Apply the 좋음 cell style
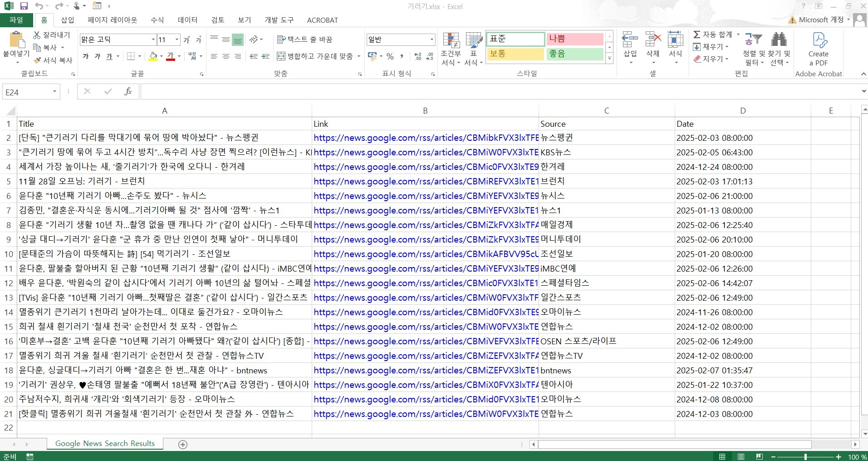 tap(574, 54)
